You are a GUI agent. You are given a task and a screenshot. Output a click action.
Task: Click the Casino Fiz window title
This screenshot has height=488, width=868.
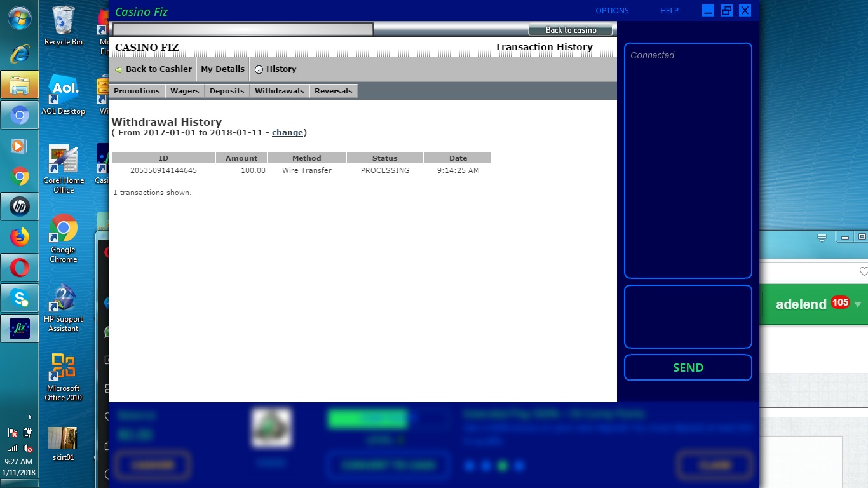pos(141,11)
